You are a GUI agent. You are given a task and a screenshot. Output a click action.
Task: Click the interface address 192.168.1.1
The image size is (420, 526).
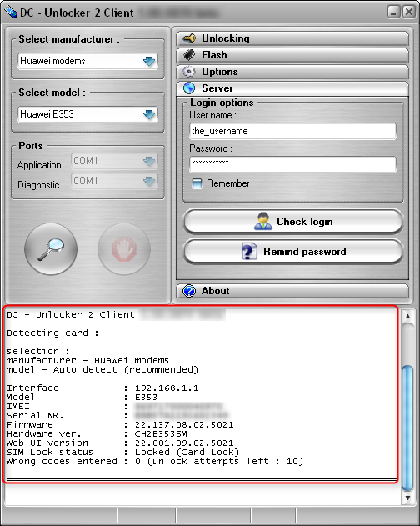167,388
